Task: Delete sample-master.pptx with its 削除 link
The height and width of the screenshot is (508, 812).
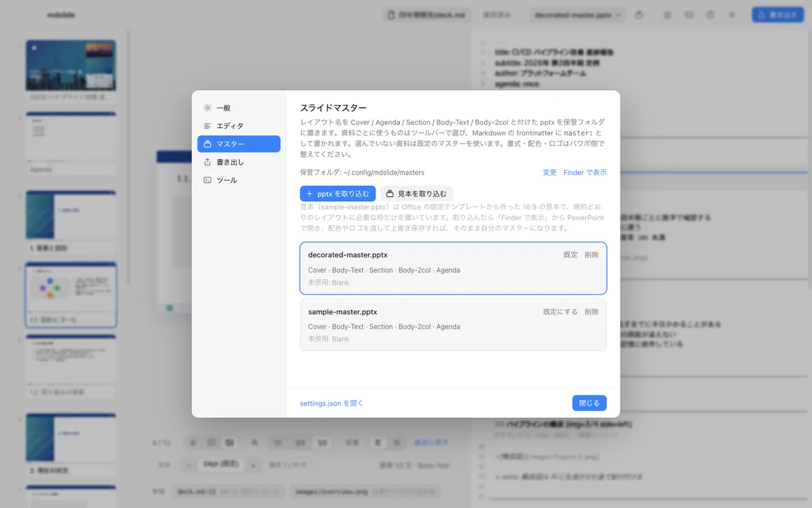Action: [x=591, y=312]
